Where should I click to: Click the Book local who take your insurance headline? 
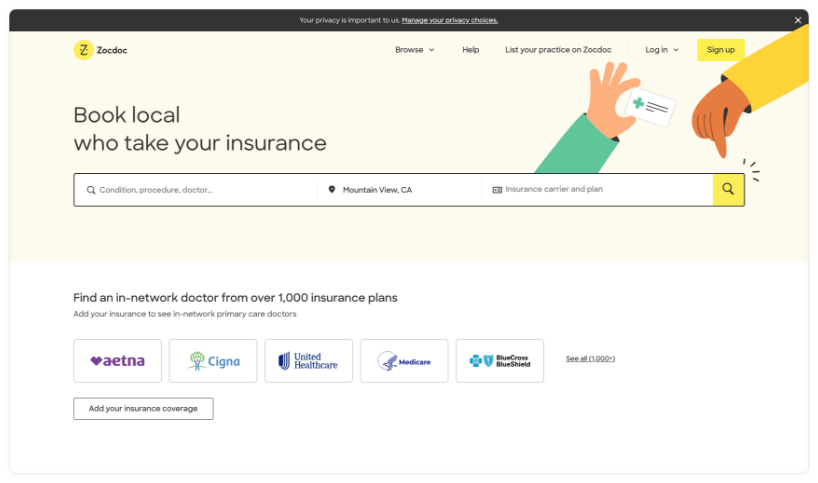(200, 129)
